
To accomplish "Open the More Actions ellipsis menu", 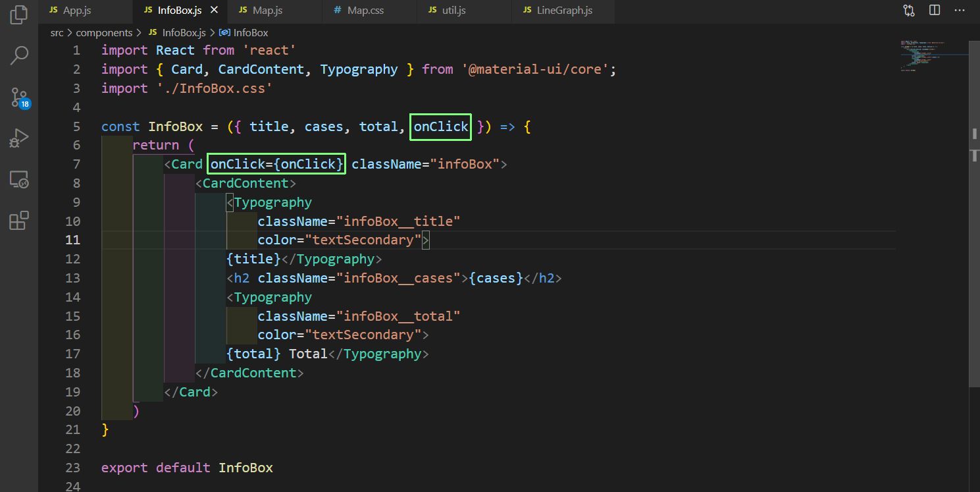I will (960, 11).
